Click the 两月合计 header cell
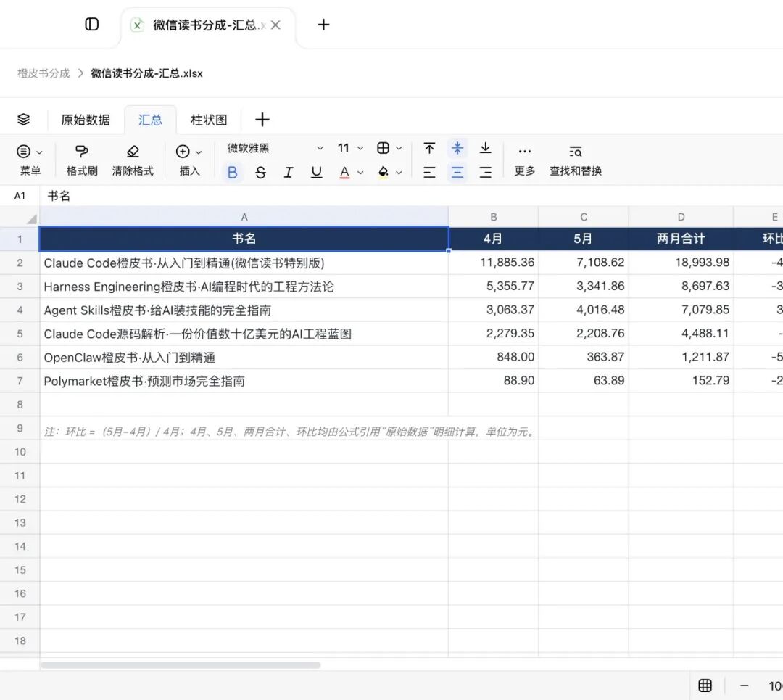The image size is (783, 700). click(x=681, y=239)
